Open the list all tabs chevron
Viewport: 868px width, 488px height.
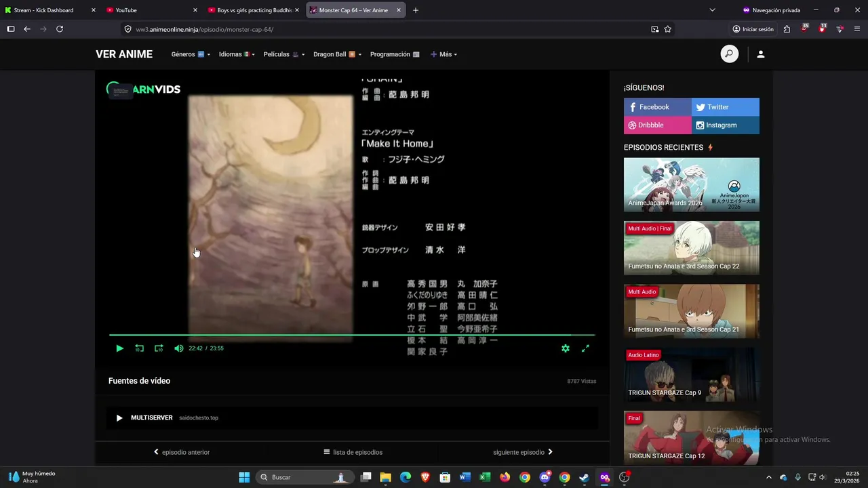[712, 10]
